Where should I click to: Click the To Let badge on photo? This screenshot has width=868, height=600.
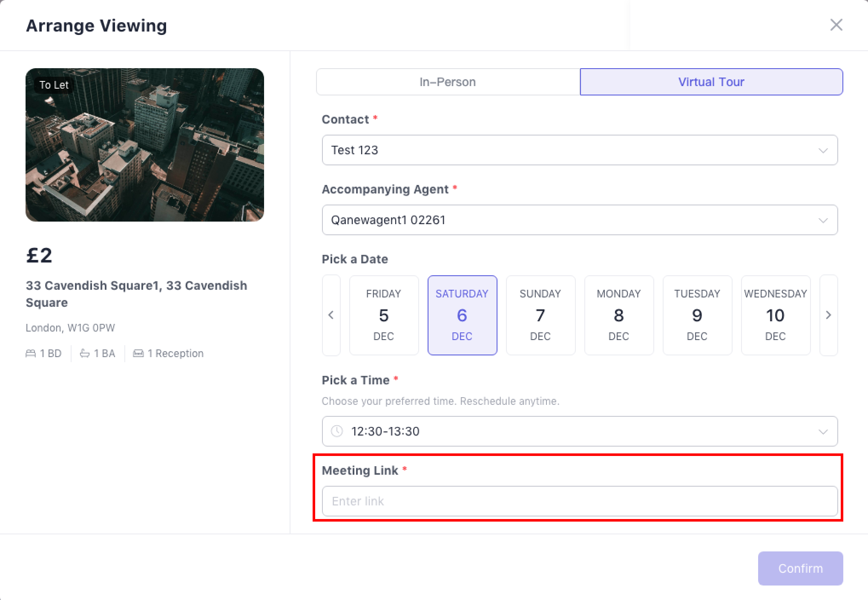coord(54,85)
